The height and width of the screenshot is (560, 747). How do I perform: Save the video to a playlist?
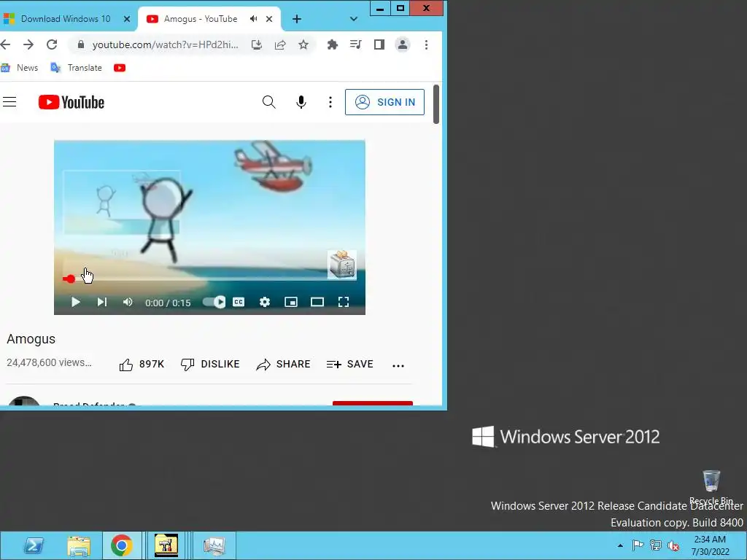[x=350, y=365]
